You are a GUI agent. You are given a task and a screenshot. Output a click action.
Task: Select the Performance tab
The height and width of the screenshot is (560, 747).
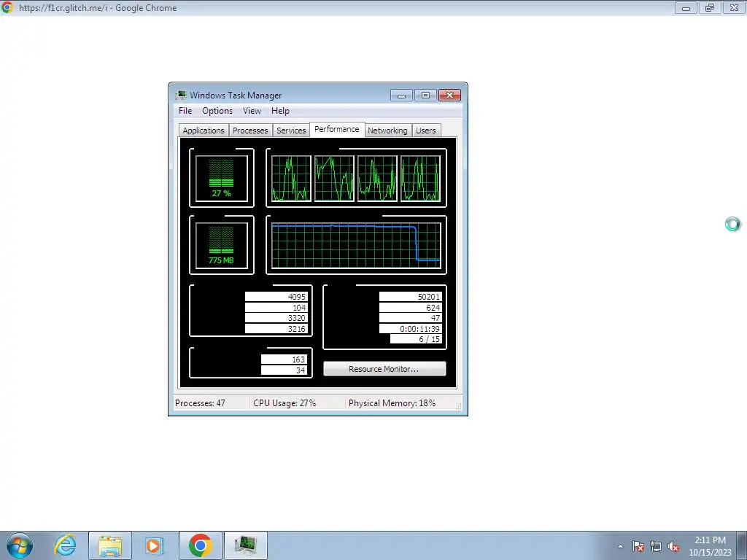(x=337, y=130)
